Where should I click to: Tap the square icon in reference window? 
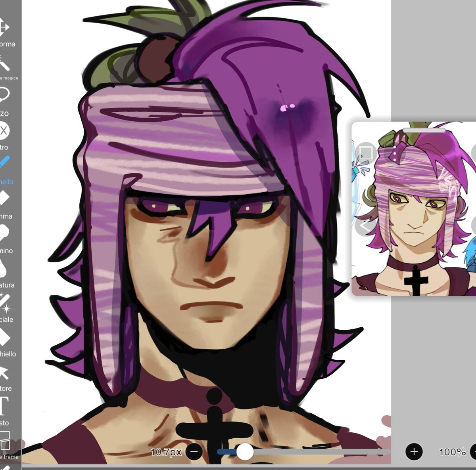[365, 153]
